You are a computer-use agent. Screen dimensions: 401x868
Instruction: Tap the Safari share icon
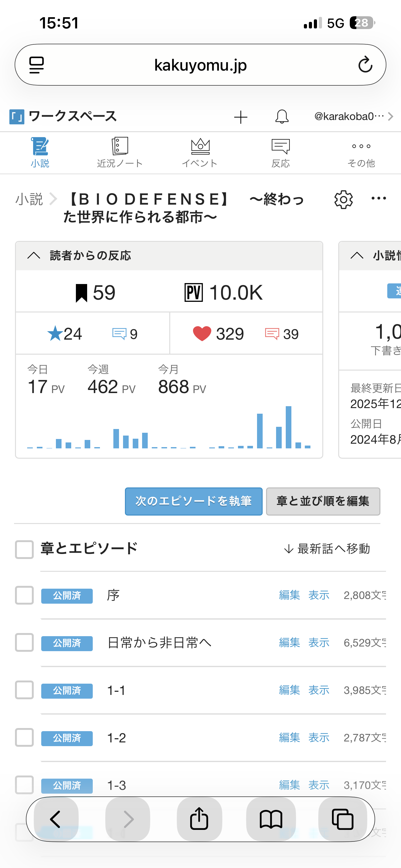pos(199,819)
